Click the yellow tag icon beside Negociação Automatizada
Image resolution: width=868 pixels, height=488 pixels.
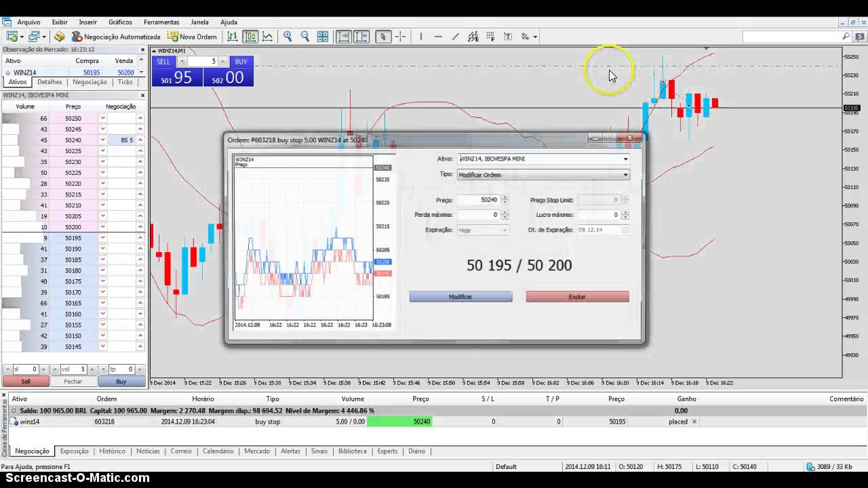(60, 37)
